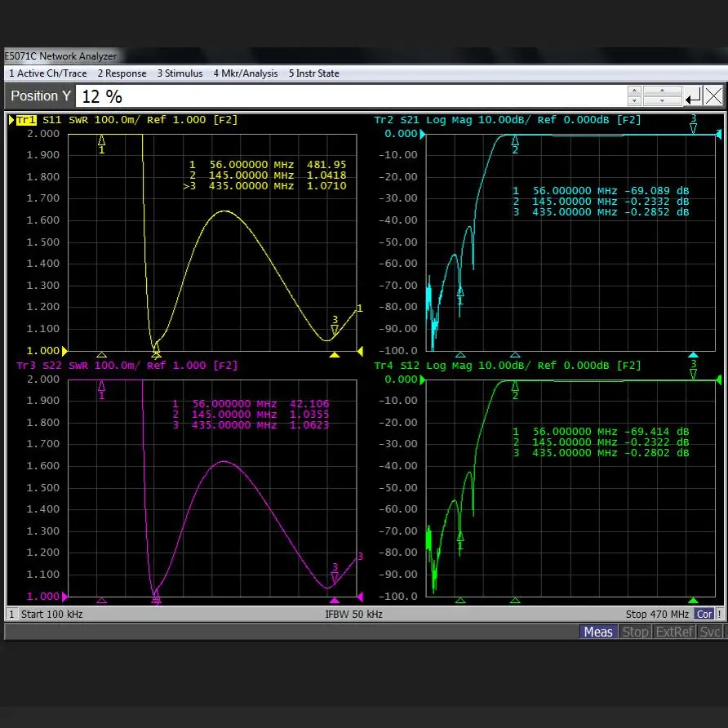
Task: Toggle the ExtRef status indicator
Action: click(x=674, y=632)
